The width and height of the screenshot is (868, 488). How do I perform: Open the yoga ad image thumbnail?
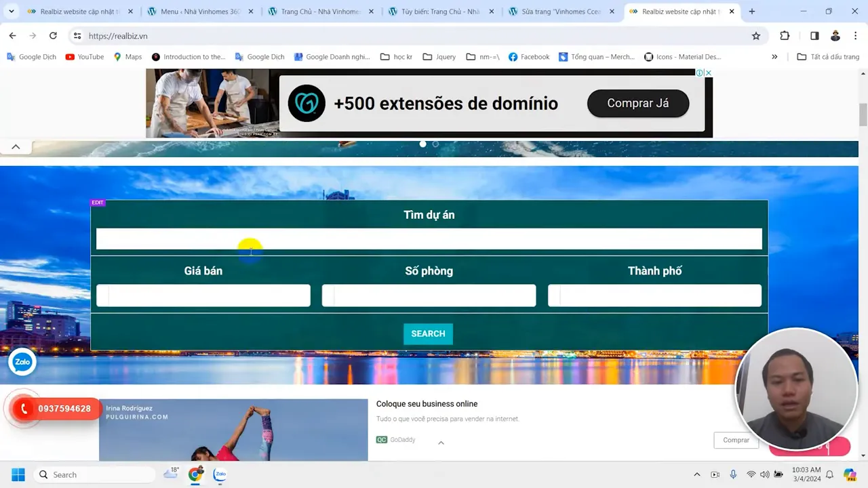coord(233,430)
